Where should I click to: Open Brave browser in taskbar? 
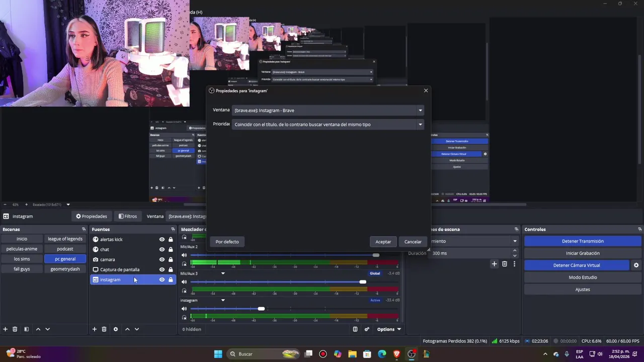click(x=396, y=354)
